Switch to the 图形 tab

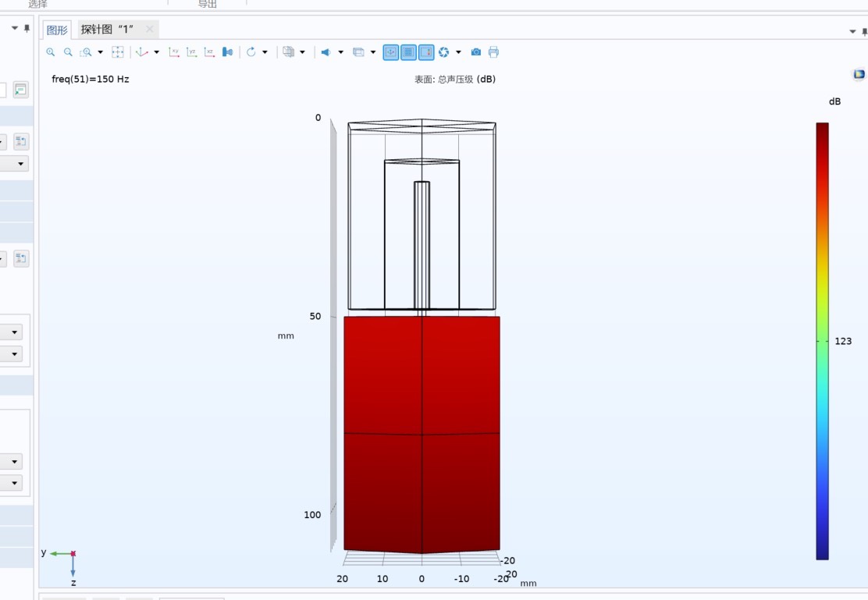(x=57, y=30)
